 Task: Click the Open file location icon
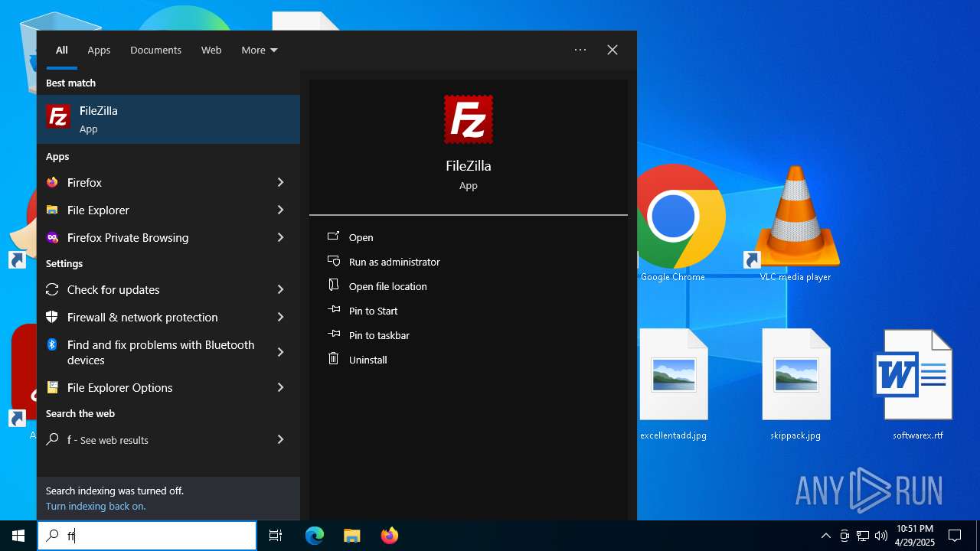[333, 285]
